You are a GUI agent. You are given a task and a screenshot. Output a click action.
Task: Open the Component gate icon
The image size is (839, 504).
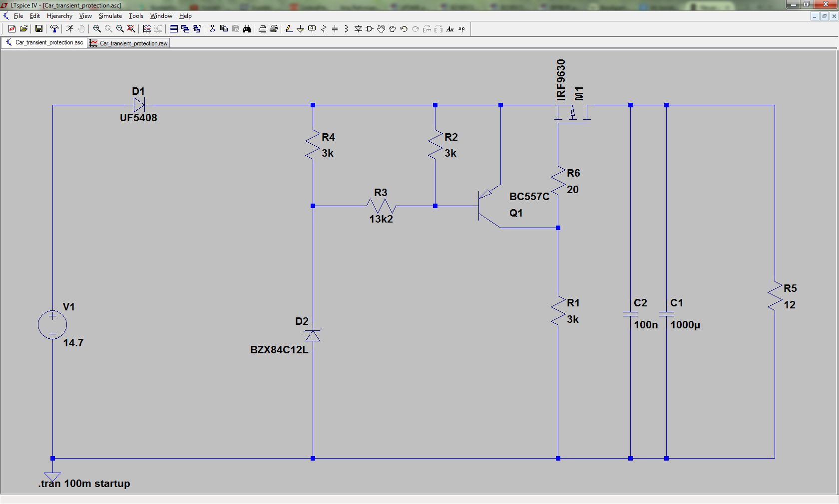pos(370,29)
